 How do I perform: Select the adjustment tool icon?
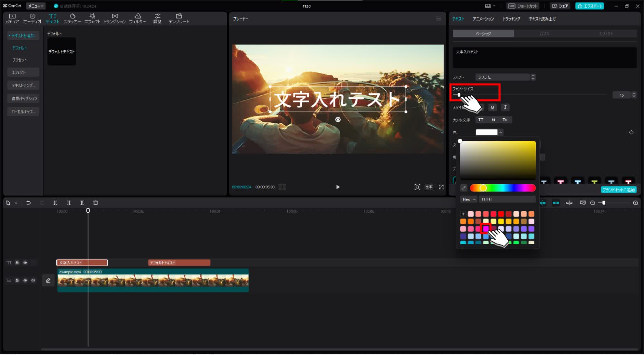[x=157, y=18]
